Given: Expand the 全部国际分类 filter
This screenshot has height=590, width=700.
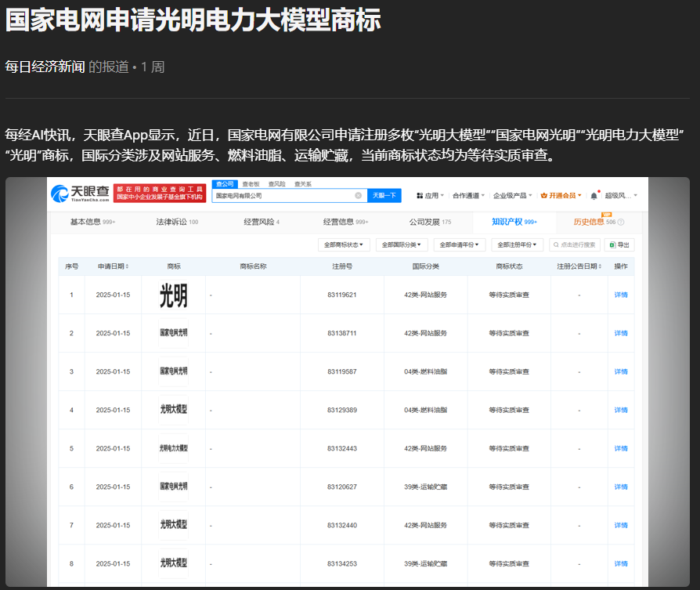Looking at the screenshot, I should (x=402, y=244).
